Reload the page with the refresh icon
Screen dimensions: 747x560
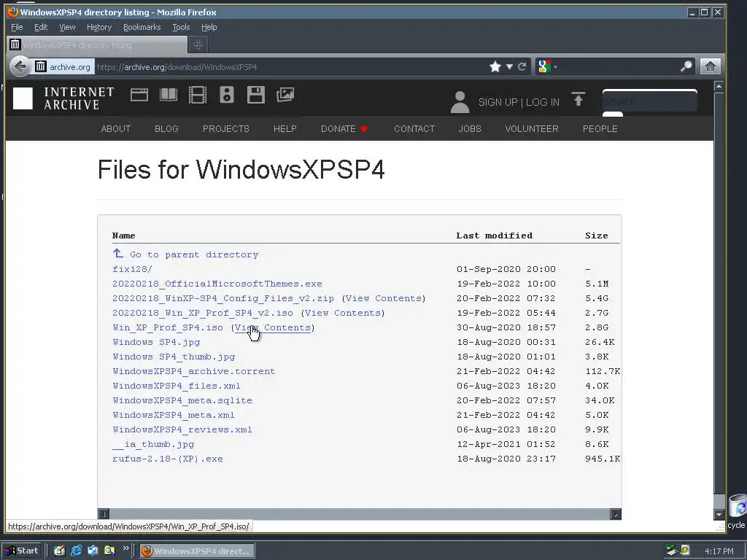point(522,66)
